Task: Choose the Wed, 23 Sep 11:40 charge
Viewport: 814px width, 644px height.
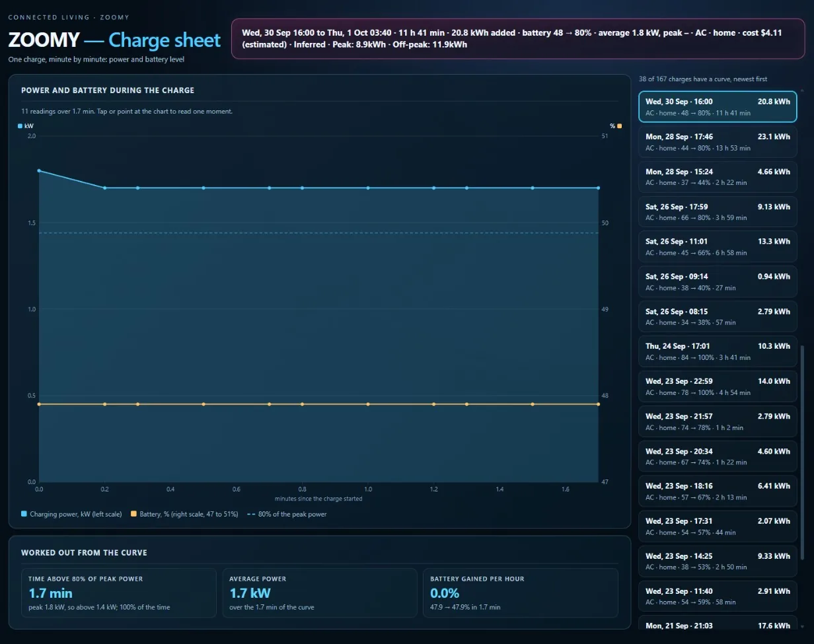Action: pos(718,596)
